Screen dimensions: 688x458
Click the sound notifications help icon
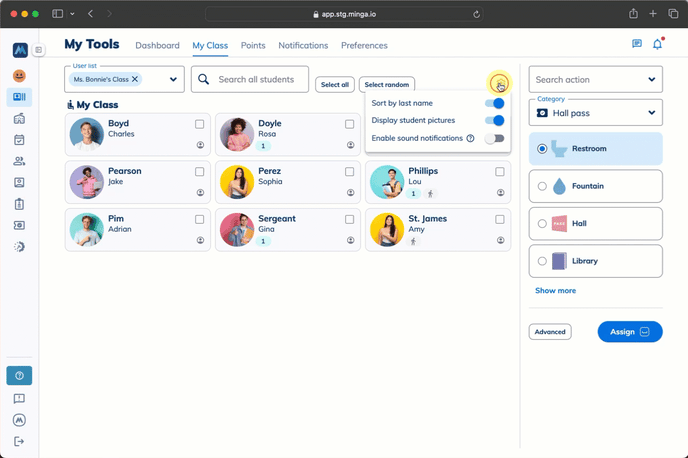(470, 138)
